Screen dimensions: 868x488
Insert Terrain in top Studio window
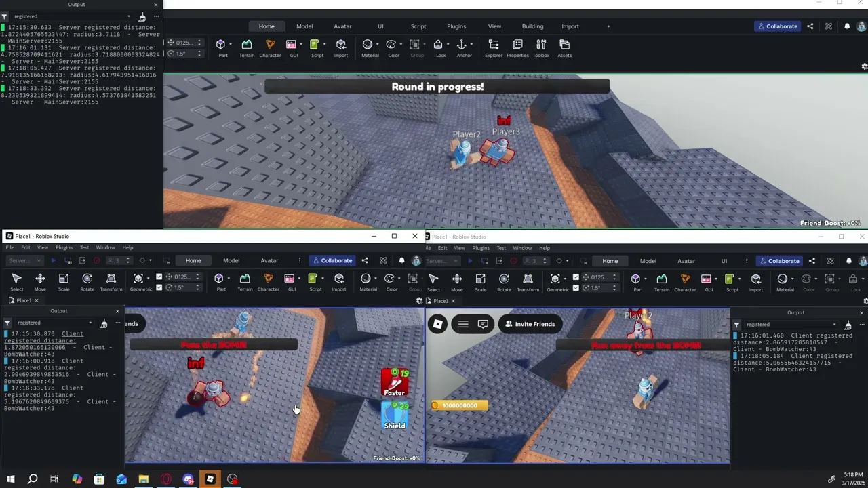tap(247, 48)
